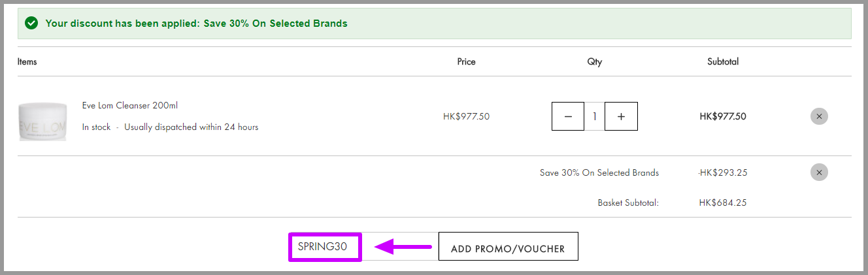Click the Subtotal column header
The image size is (868, 275).
(723, 62)
